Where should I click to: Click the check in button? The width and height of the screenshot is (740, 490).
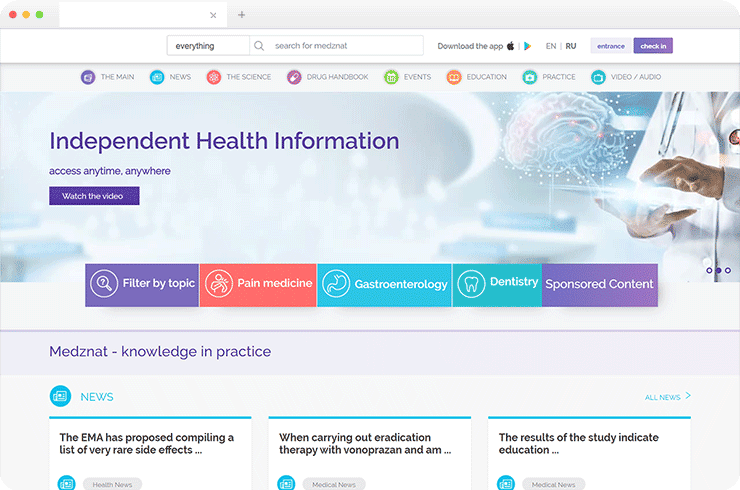pos(653,46)
